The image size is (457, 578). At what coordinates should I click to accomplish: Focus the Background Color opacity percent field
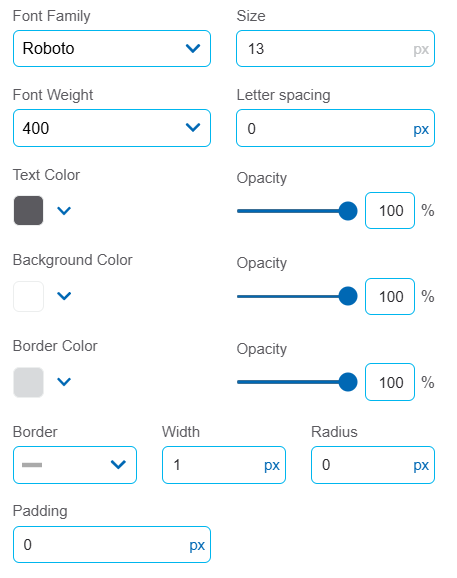pyautogui.click(x=390, y=296)
